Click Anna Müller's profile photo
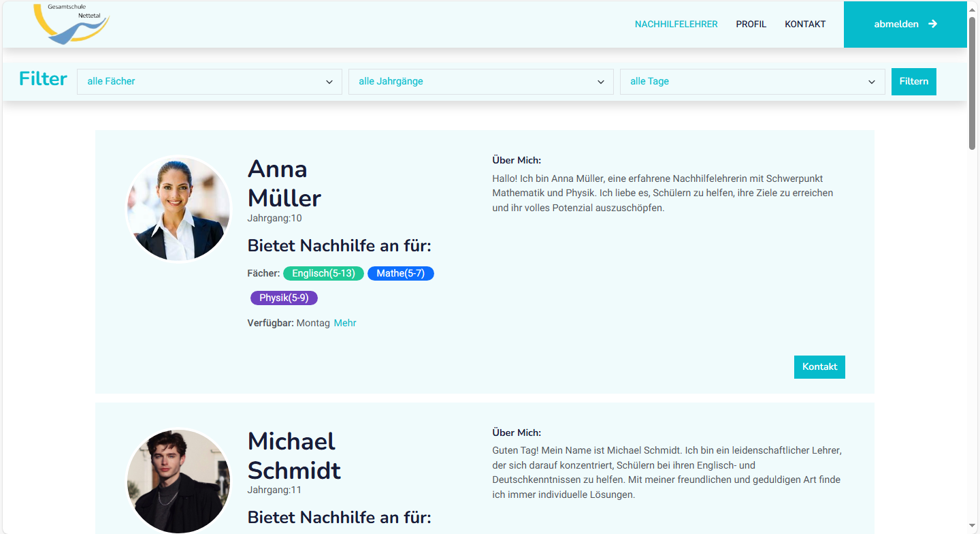The image size is (980, 534). [179, 209]
